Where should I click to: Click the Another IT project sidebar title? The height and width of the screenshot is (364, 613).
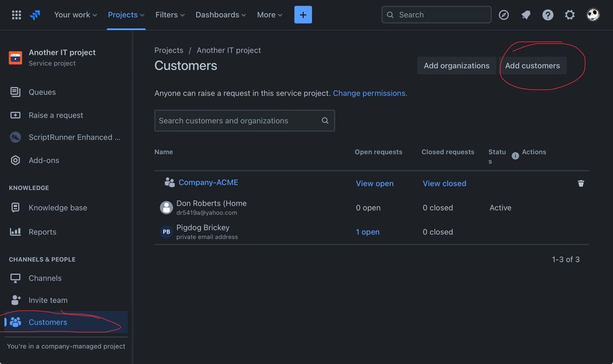pyautogui.click(x=62, y=52)
